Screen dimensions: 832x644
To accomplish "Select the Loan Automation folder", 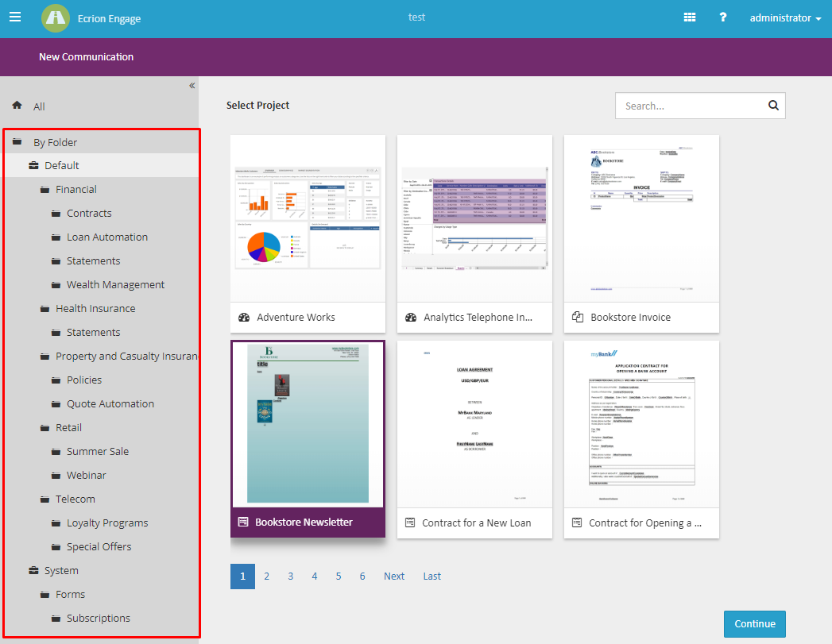I will point(106,237).
